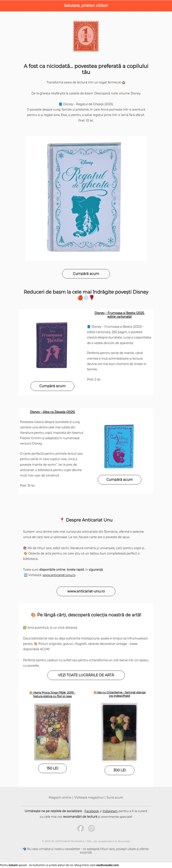The image size is (172, 868).
Task: Click Cumpără acum under Regatul de gheață
Action: tap(86, 273)
